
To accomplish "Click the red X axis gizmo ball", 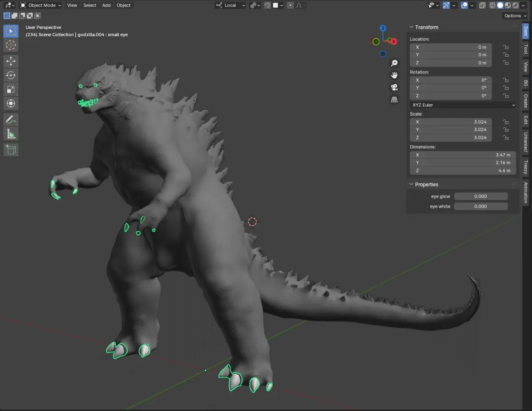I will coord(393,41).
